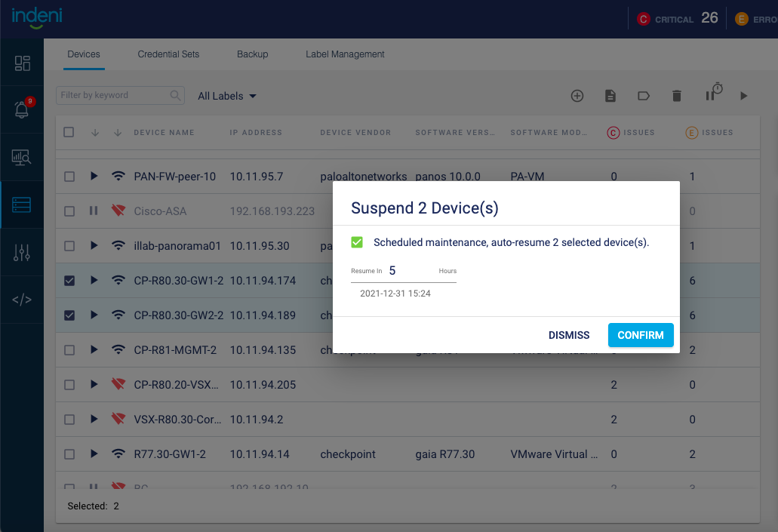Expand the illab-panorama01 row arrow
778x532 pixels.
pos(94,245)
